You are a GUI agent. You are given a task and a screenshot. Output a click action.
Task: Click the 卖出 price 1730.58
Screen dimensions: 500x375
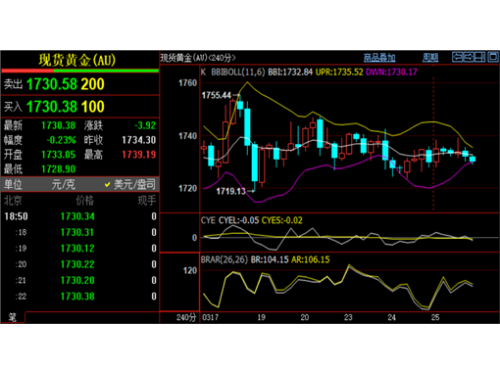pos(52,84)
